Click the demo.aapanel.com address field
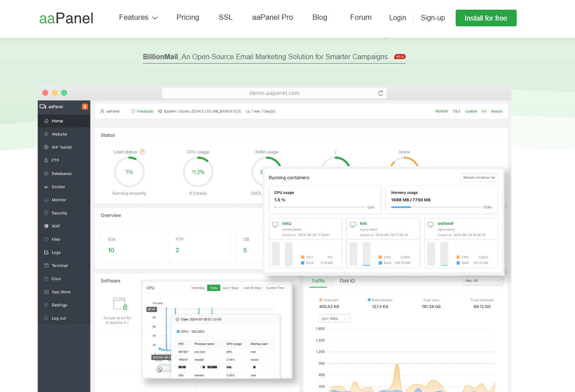The height and width of the screenshot is (392, 575). [274, 93]
